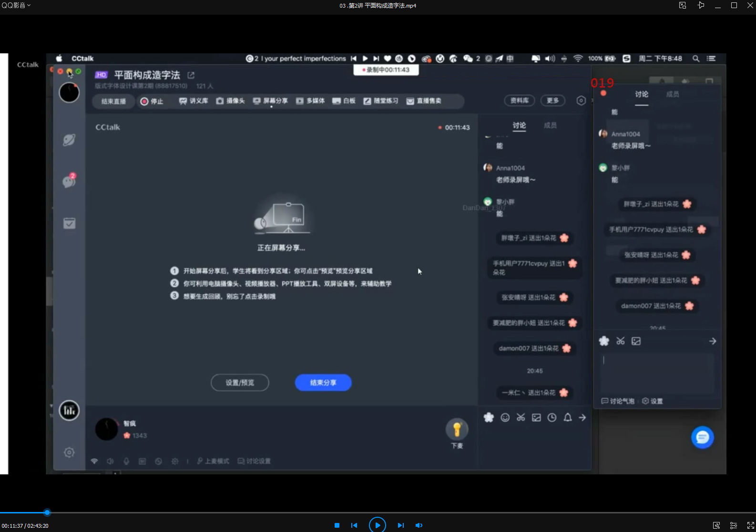Click the 设置/预览 button
The height and width of the screenshot is (532, 756).
[240, 382]
